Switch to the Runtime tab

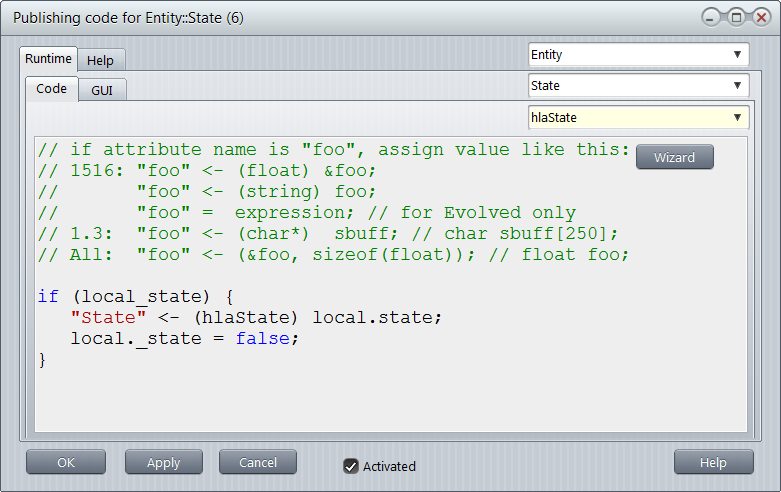coord(48,59)
